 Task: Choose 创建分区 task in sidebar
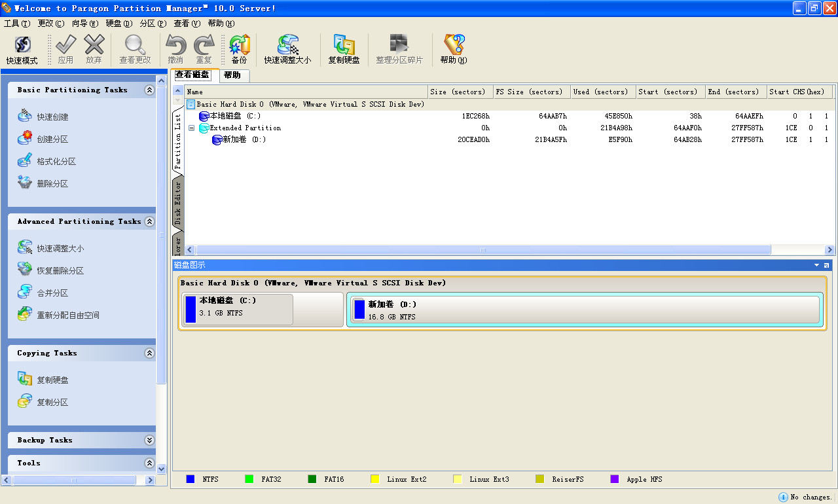(x=52, y=139)
